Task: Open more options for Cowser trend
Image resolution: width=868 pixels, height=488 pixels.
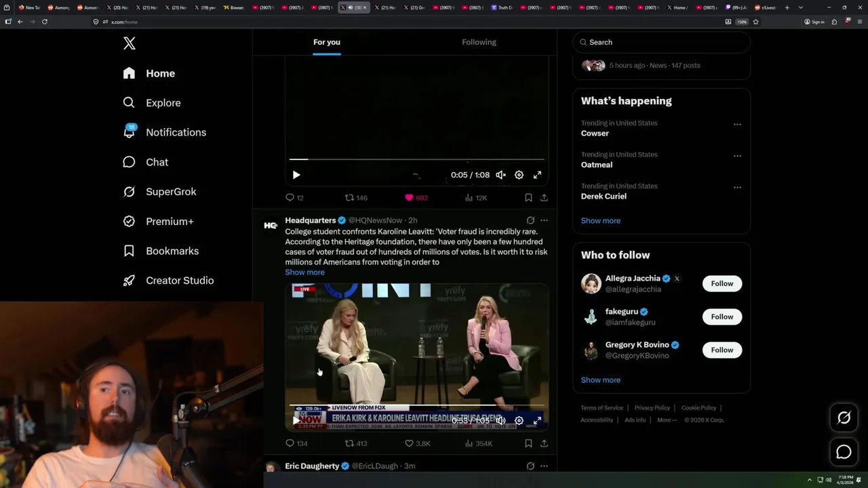Action: (737, 125)
